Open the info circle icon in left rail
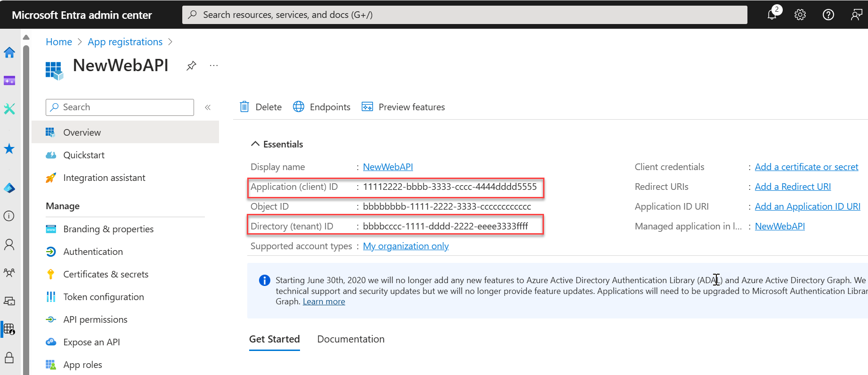The image size is (868, 375). coord(9,216)
